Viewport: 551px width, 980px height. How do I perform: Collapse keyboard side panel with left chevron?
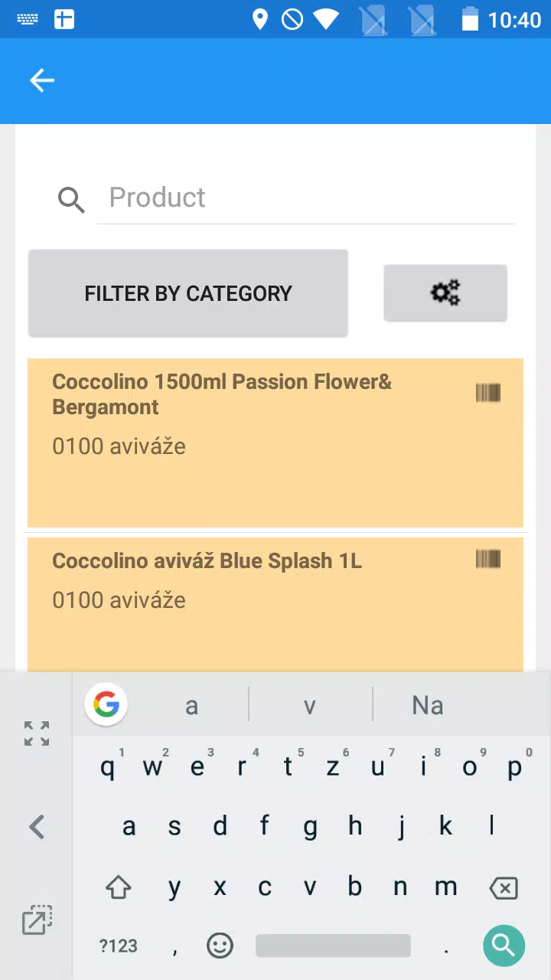coord(37,827)
